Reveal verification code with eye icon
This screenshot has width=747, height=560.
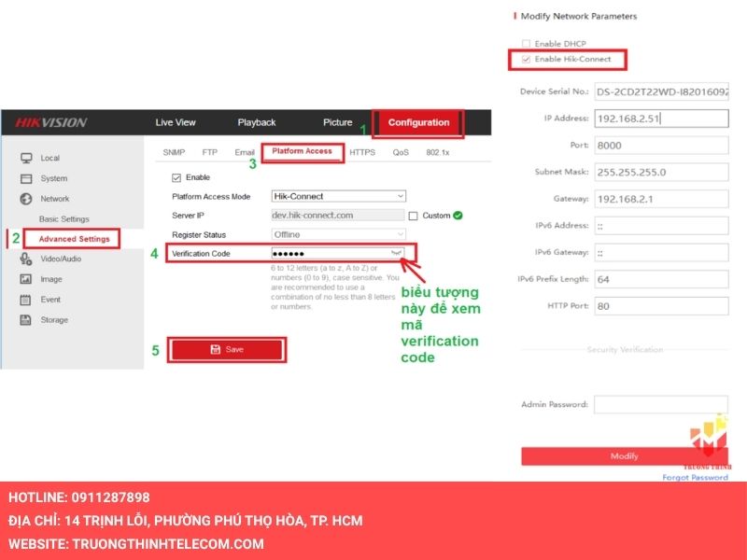click(x=396, y=253)
